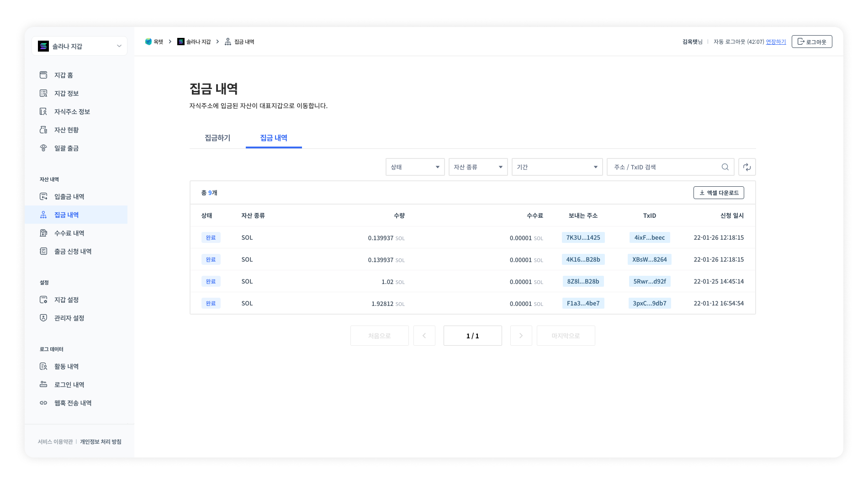Viewport: 868px width, 484px height.
Task: Open 개인정보 처리 방침 footer link
Action: (x=101, y=442)
